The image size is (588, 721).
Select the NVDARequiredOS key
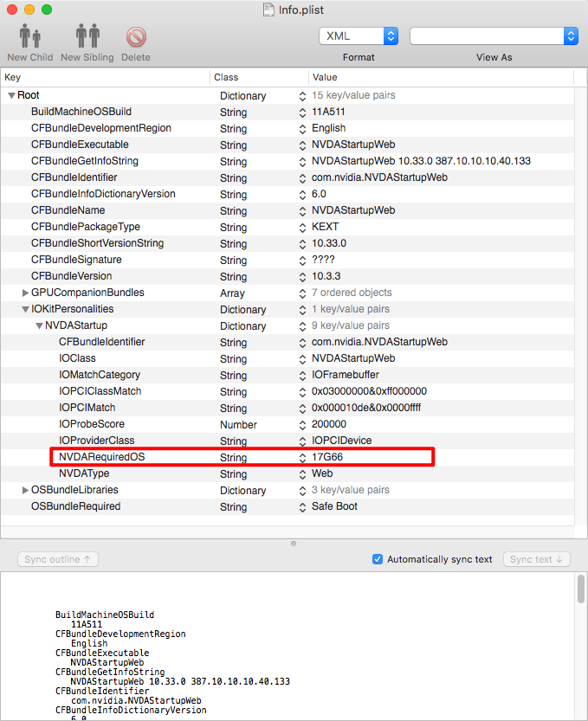pos(101,457)
